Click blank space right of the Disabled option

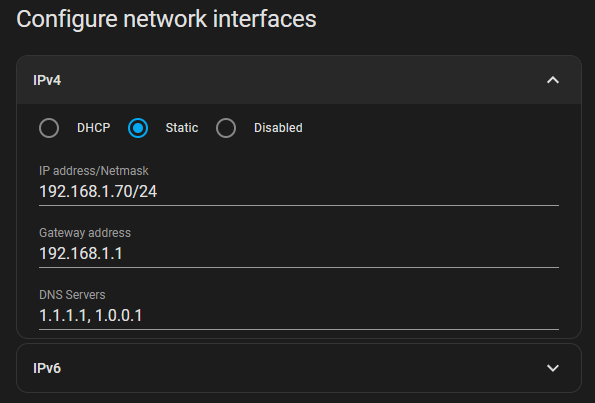pyautogui.click(x=431, y=128)
